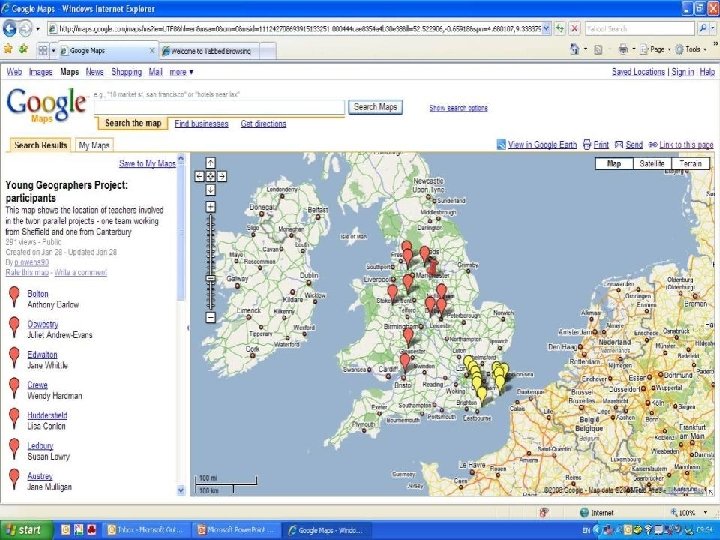720x540 pixels.
Task: Open the Huddersfield participant link
Action: 47,415
